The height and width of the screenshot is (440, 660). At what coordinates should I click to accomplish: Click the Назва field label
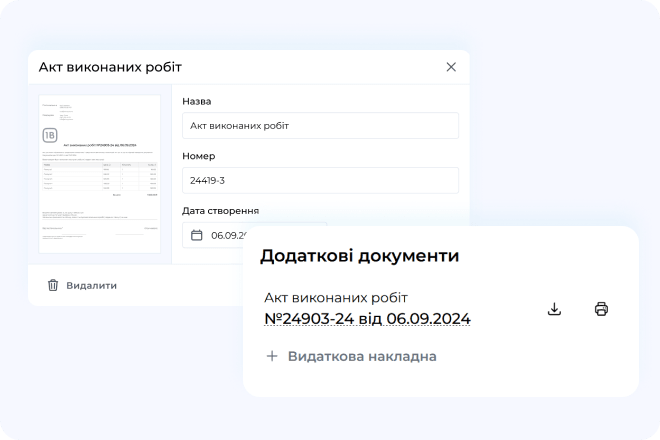coord(197,101)
